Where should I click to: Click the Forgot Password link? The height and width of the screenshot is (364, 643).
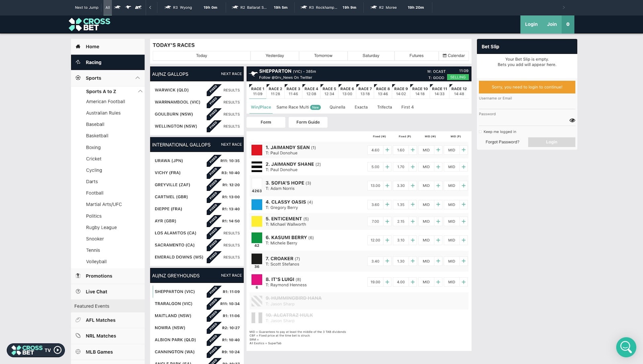pos(502,142)
